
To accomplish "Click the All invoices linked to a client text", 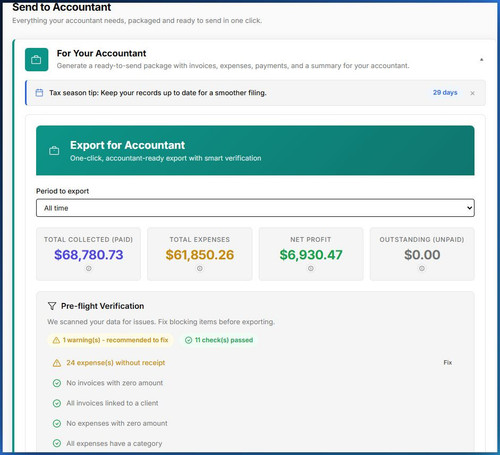I will 112,403.
